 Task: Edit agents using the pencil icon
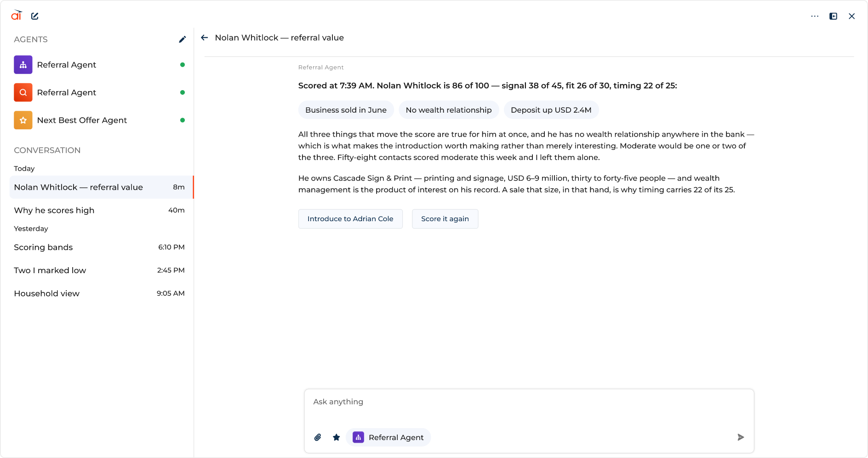tap(183, 40)
